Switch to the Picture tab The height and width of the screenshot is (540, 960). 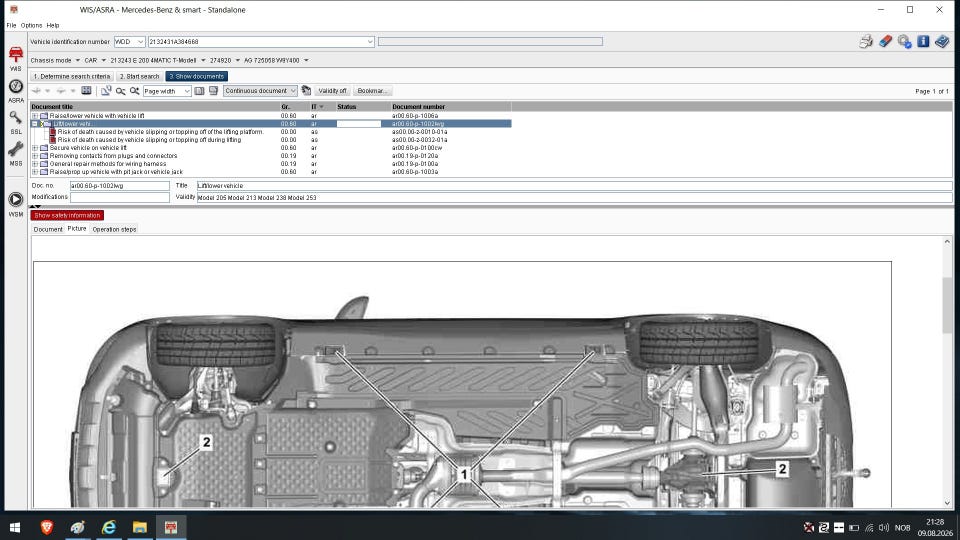(x=77, y=228)
